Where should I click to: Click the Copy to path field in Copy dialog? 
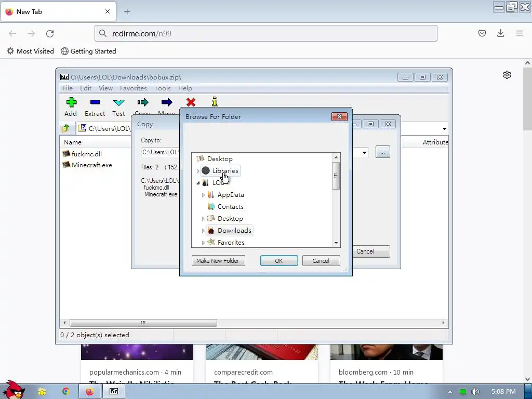click(x=160, y=152)
